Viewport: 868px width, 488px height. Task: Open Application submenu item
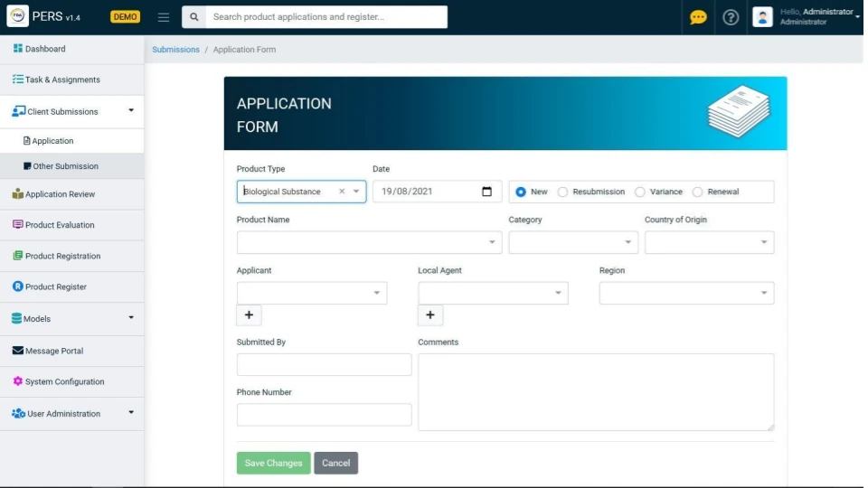[72, 141]
